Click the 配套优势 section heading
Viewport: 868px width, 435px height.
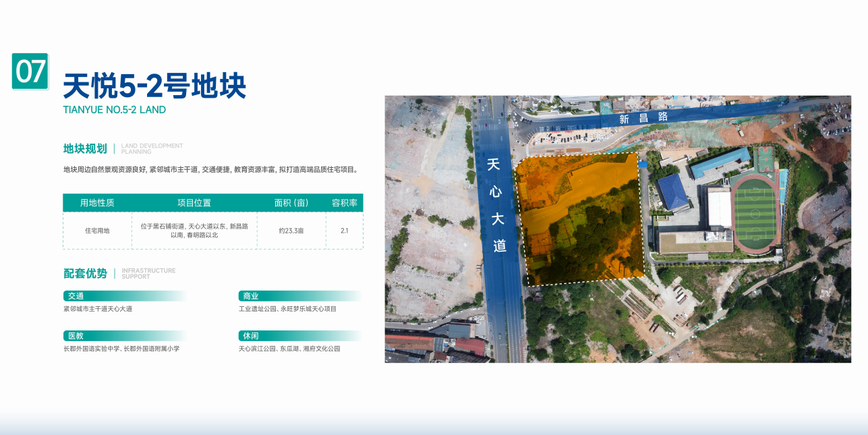(x=85, y=274)
